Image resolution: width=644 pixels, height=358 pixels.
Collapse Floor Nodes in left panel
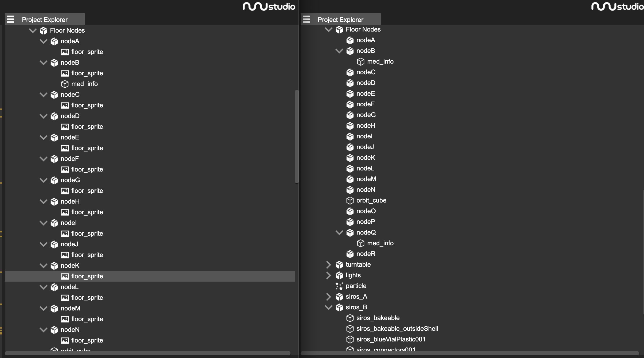pos(33,31)
